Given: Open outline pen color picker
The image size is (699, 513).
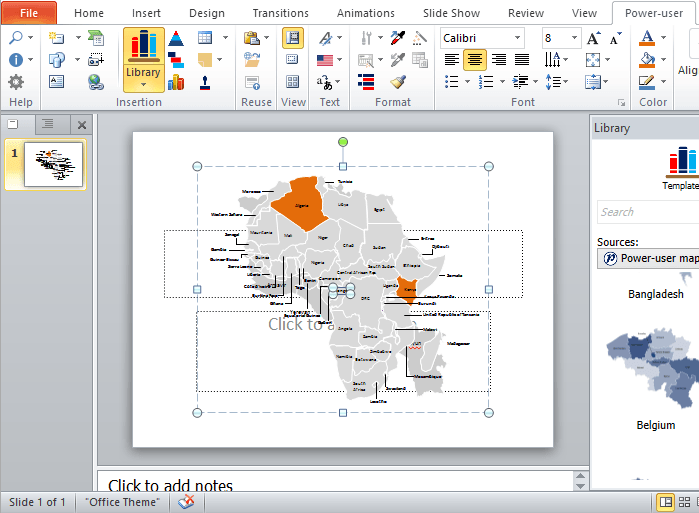Looking at the screenshot, I should click(647, 82).
